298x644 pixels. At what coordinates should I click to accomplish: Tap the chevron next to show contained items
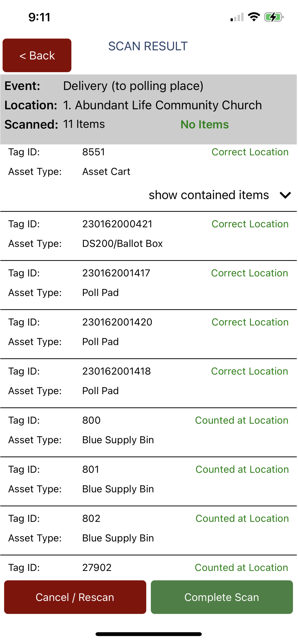[285, 195]
